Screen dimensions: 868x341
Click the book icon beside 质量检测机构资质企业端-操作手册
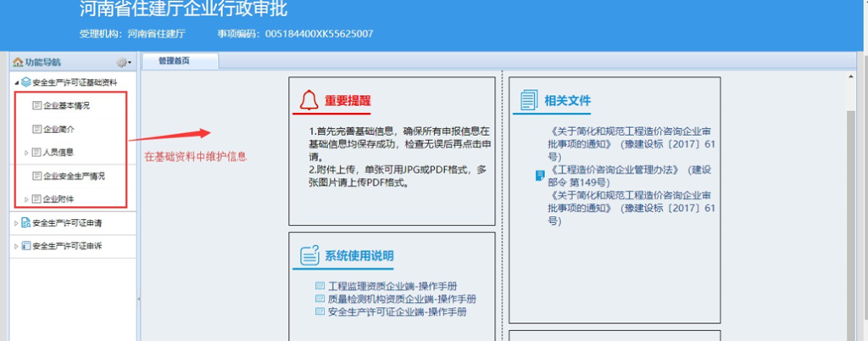click(320, 299)
